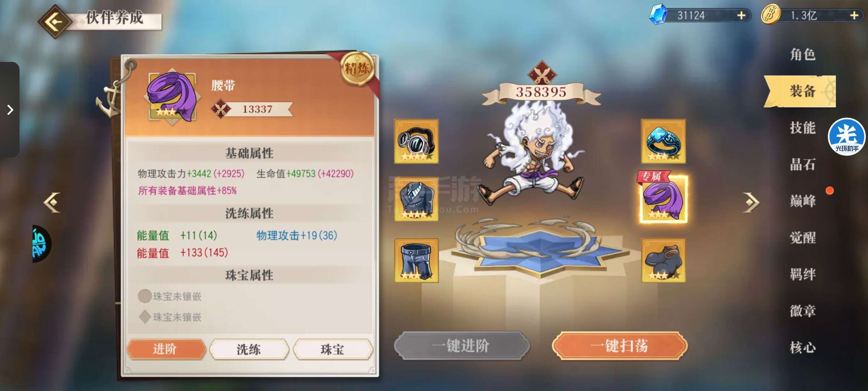The width and height of the screenshot is (868, 391).
Task: Tap the 洗练 button
Action: tap(249, 349)
